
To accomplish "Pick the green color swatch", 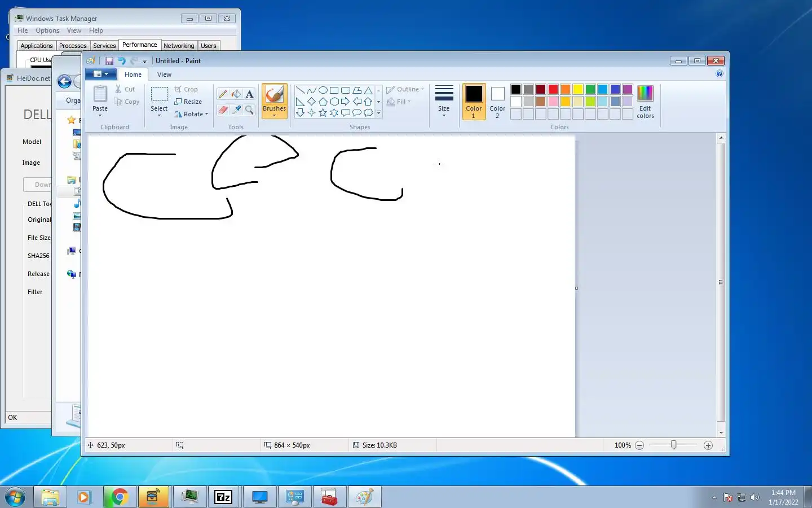I will click(x=590, y=89).
